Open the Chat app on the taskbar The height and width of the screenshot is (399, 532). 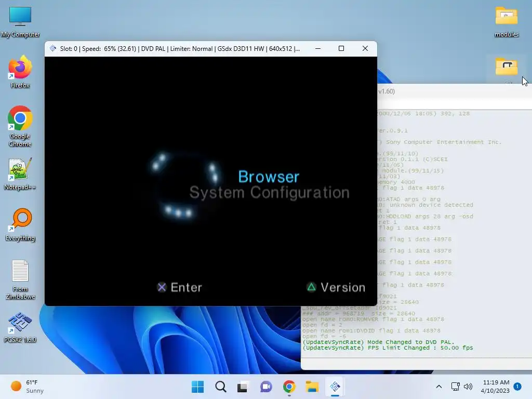coord(266,387)
